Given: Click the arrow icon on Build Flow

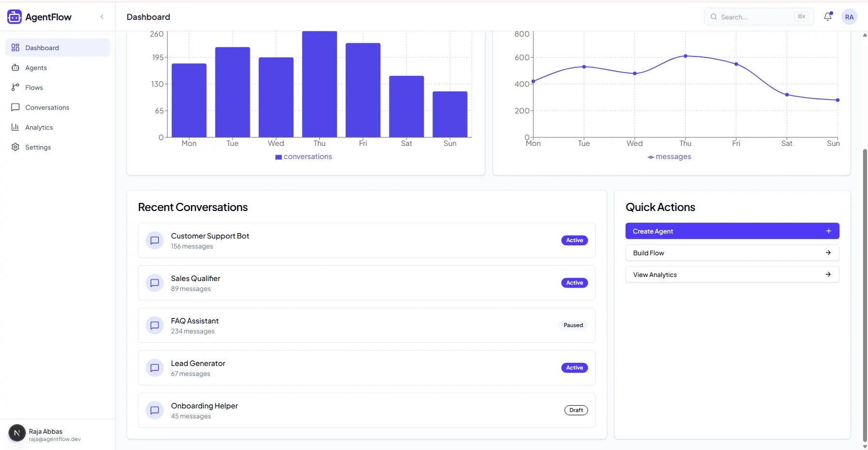Looking at the screenshot, I should [828, 252].
